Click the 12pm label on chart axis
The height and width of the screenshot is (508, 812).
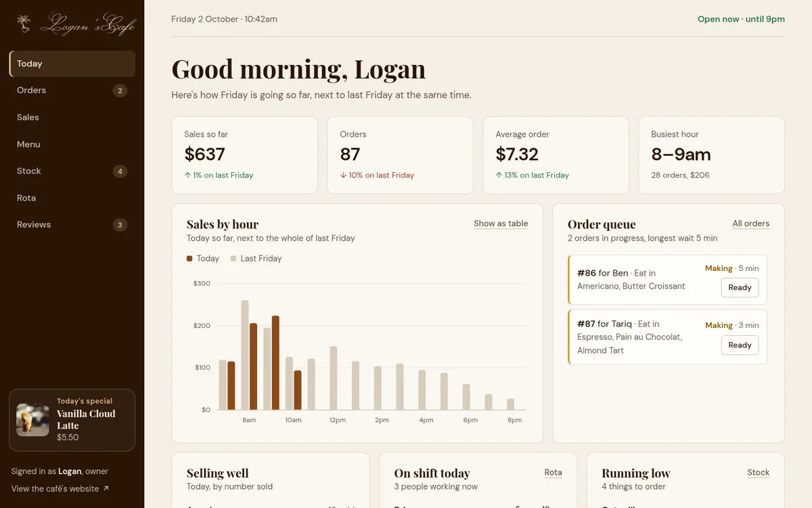coord(338,420)
